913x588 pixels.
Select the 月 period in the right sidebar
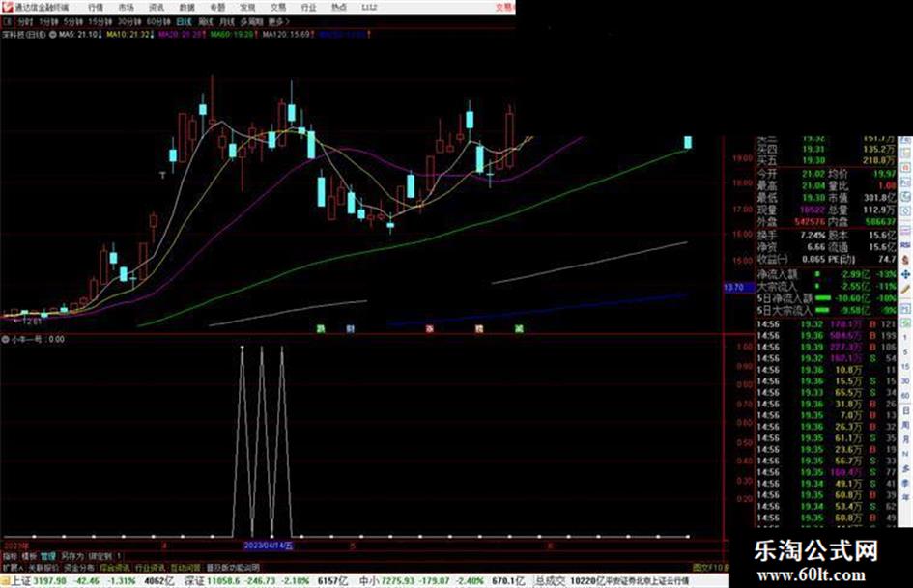pyautogui.click(x=905, y=439)
